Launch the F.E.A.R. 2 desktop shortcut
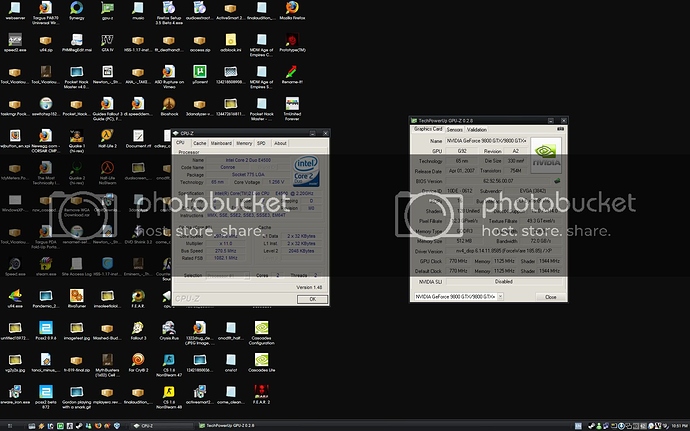 click(261, 394)
